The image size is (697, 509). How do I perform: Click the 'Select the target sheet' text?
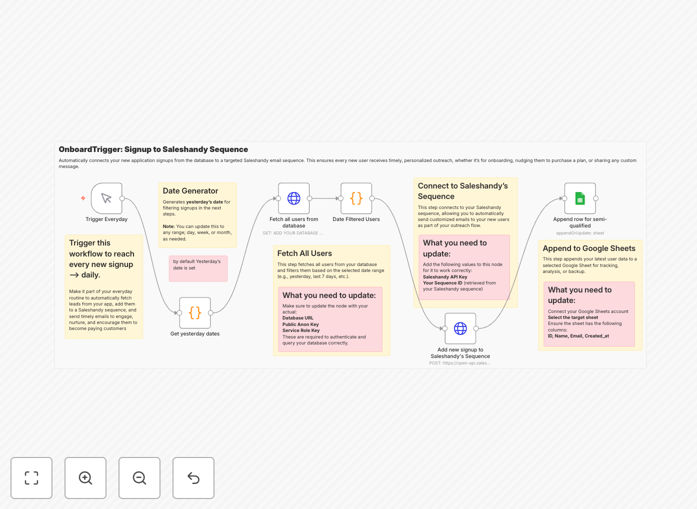pyautogui.click(x=573, y=317)
